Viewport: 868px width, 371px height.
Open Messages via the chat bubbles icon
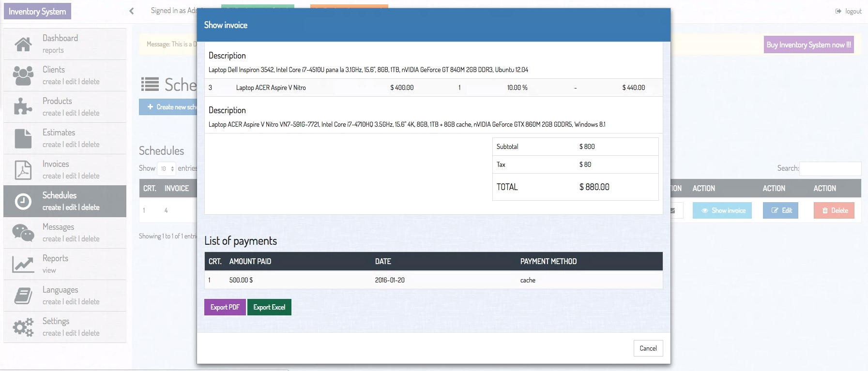23,233
